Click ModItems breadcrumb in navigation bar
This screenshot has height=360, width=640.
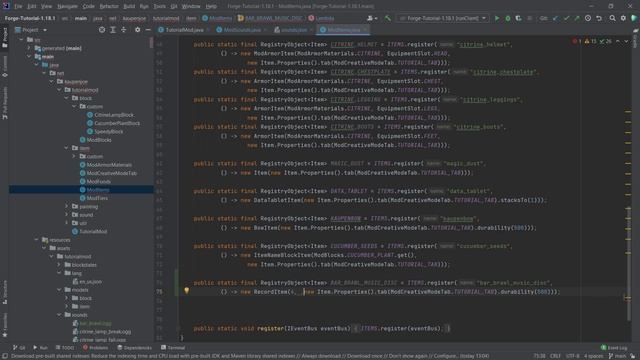click(x=217, y=18)
